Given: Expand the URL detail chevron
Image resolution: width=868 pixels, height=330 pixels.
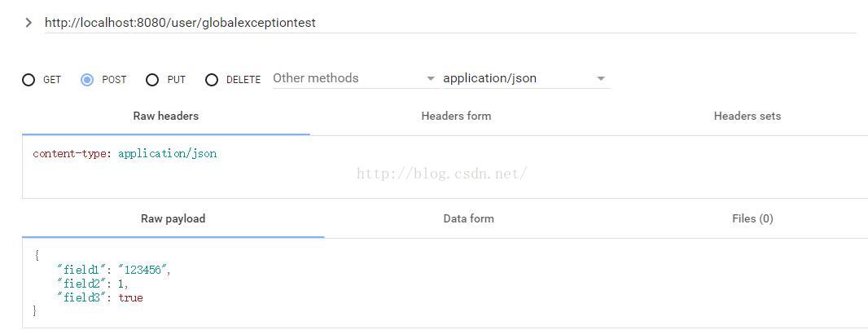Looking at the screenshot, I should 28,23.
